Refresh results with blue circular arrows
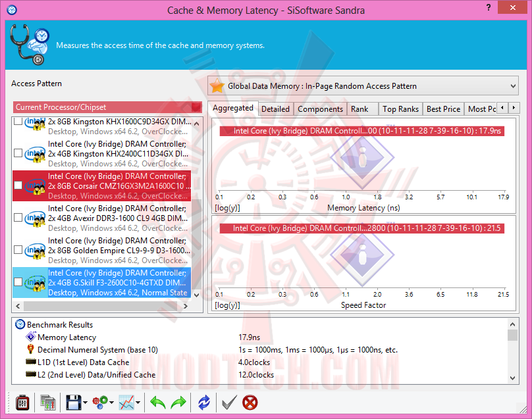 point(204,403)
